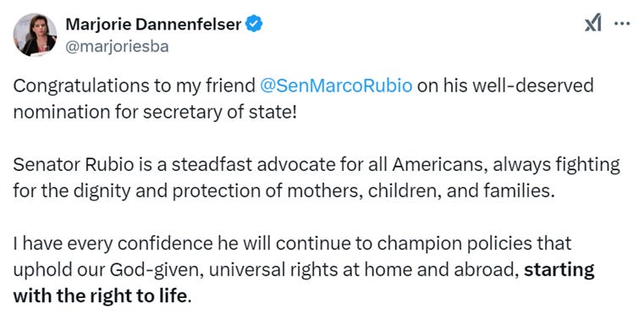Click the bold 'with the right to life' line

(100, 296)
